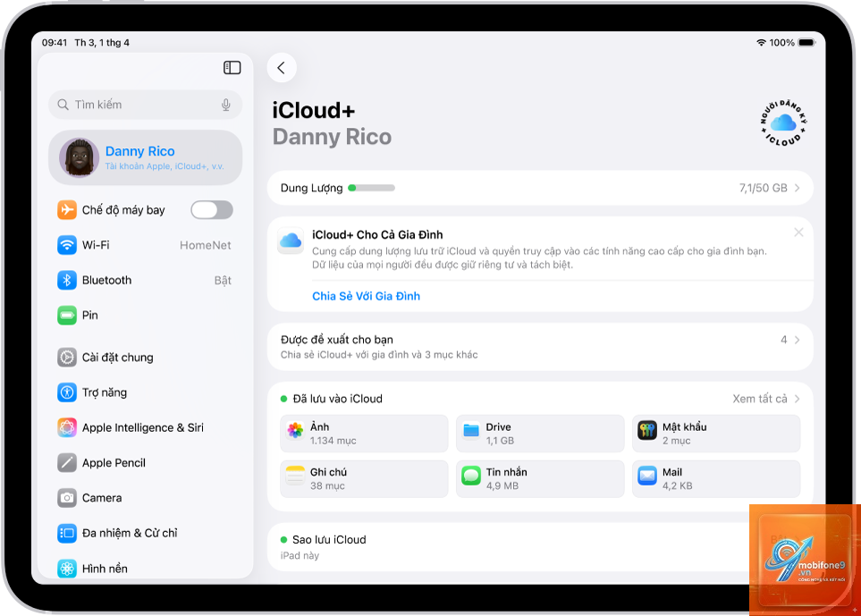This screenshot has width=861, height=616.
Task: Open Wi-Fi settings via its icon
Action: pos(67,245)
